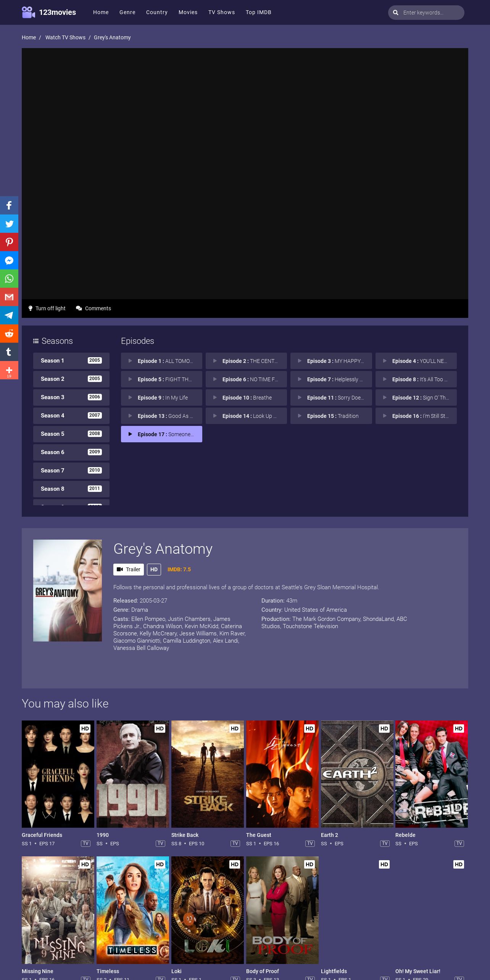The width and height of the screenshot is (490, 980).
Task: Select Season 7 (2010)
Action: click(71, 471)
